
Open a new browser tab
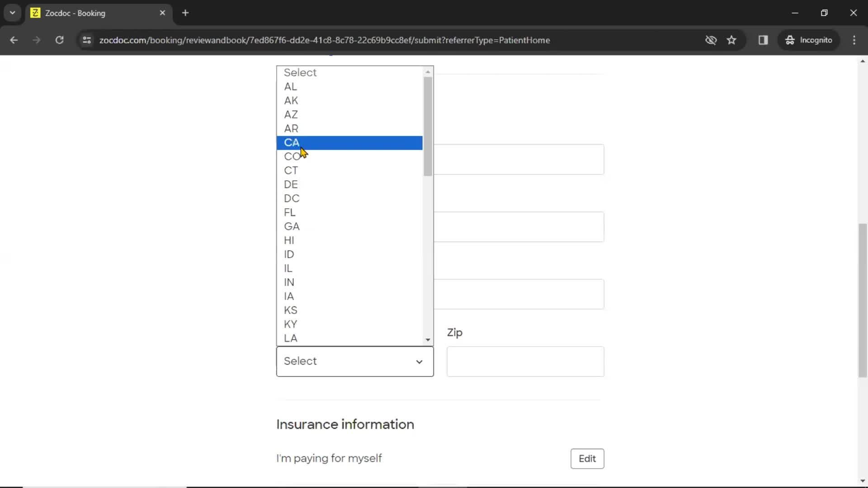(185, 13)
